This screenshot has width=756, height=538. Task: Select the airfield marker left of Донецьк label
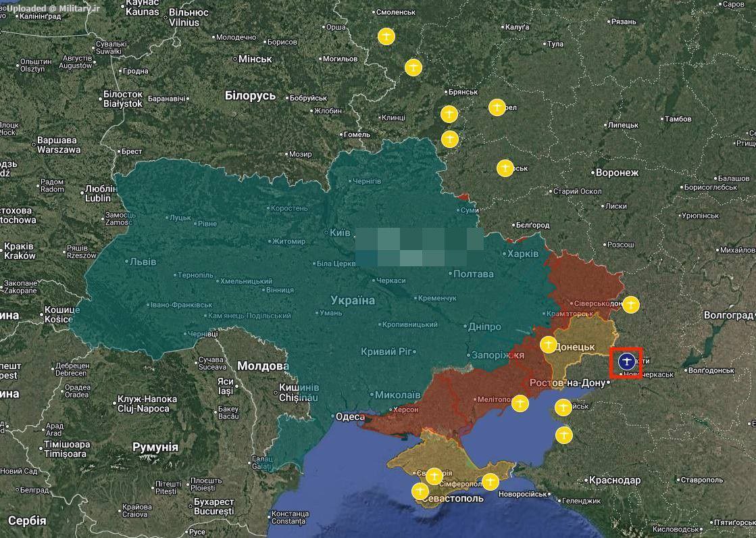tap(549, 345)
